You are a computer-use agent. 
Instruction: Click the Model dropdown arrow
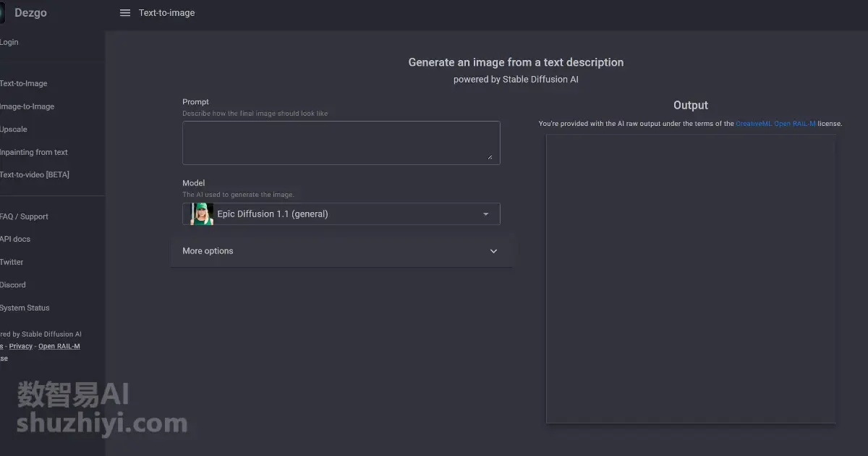[x=486, y=214]
